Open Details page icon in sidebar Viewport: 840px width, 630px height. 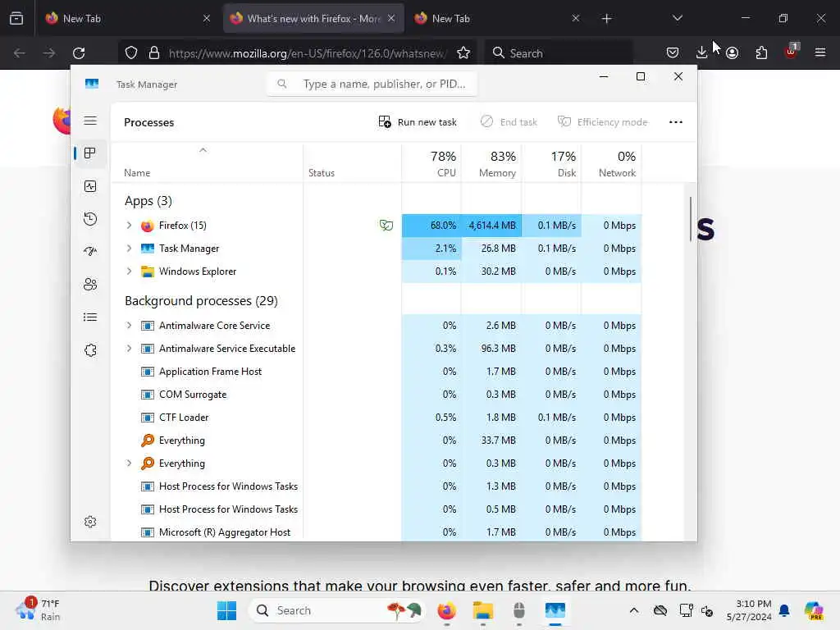click(90, 317)
